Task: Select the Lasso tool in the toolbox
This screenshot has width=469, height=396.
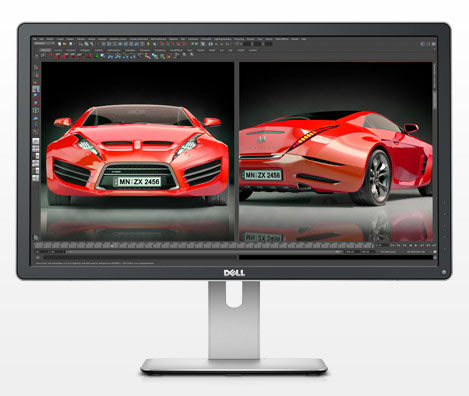Action: point(36,75)
